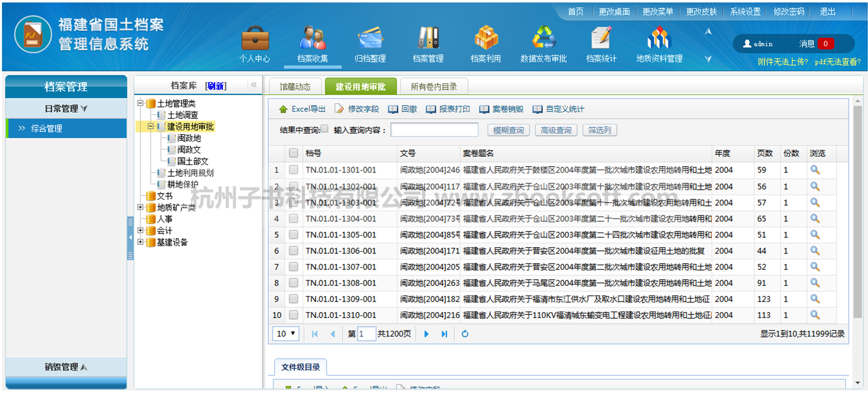Enable the 结果中查询 checkbox
This screenshot has width=868, height=394.
[324, 129]
